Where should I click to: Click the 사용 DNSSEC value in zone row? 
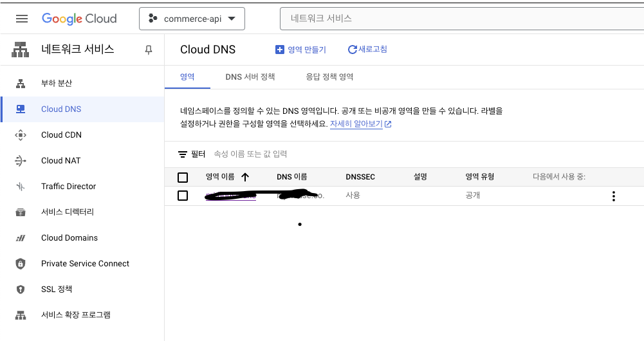point(353,195)
